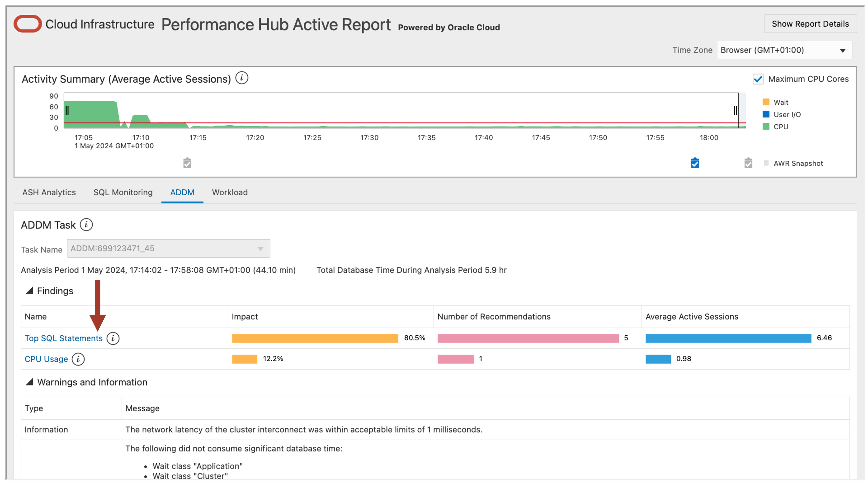
Task: Disable the Maximum CPU Cores checkbox
Action: click(x=758, y=79)
